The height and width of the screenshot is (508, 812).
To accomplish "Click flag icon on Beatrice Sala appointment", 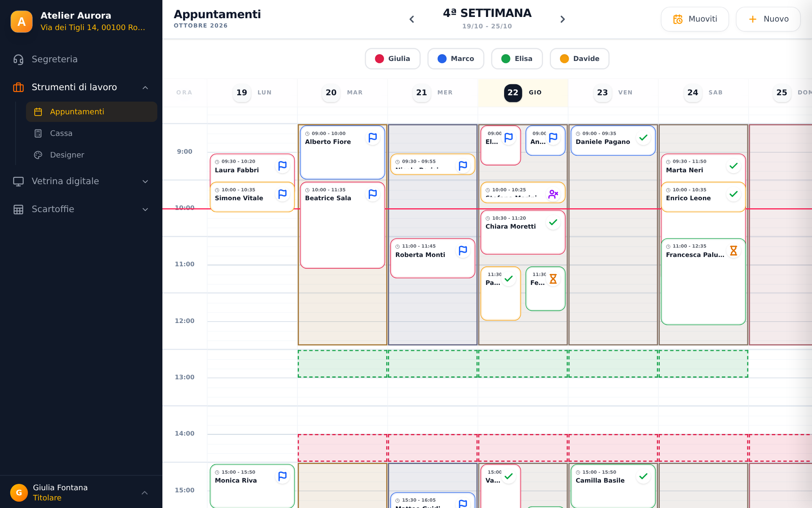I will coord(373,194).
